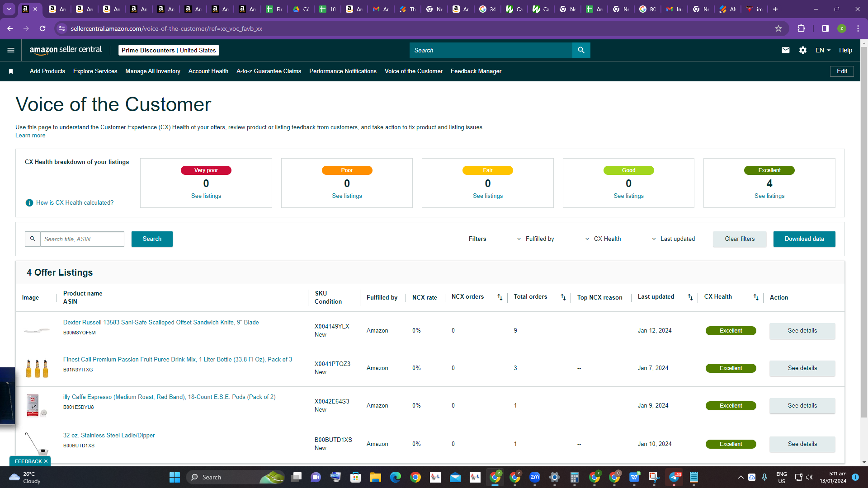Open Microsoft Edge from the taskbar
The height and width of the screenshot is (488, 868).
[396, 477]
